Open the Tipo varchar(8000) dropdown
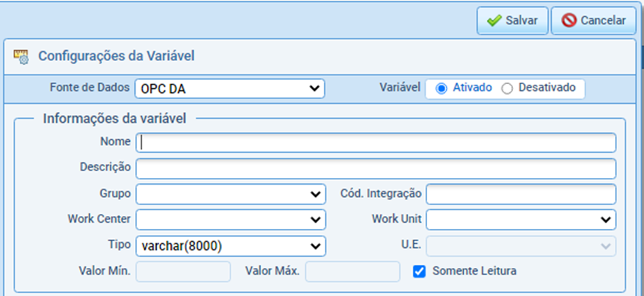 click(230, 246)
